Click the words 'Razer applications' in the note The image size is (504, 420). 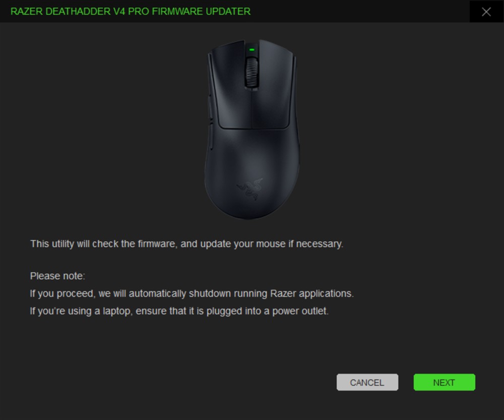click(x=312, y=293)
